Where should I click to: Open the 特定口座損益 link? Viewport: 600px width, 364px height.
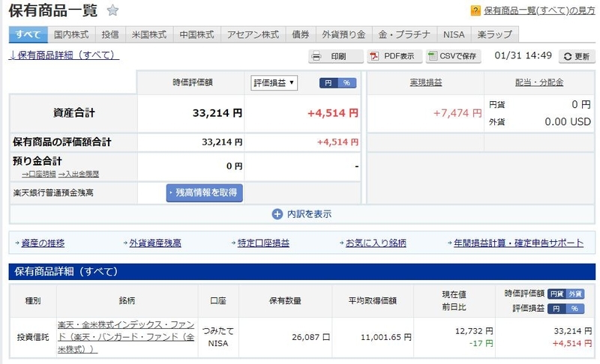tap(263, 243)
